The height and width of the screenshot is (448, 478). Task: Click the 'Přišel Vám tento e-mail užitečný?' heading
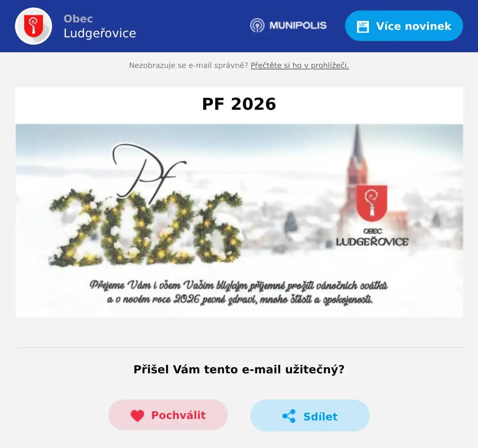tap(239, 370)
